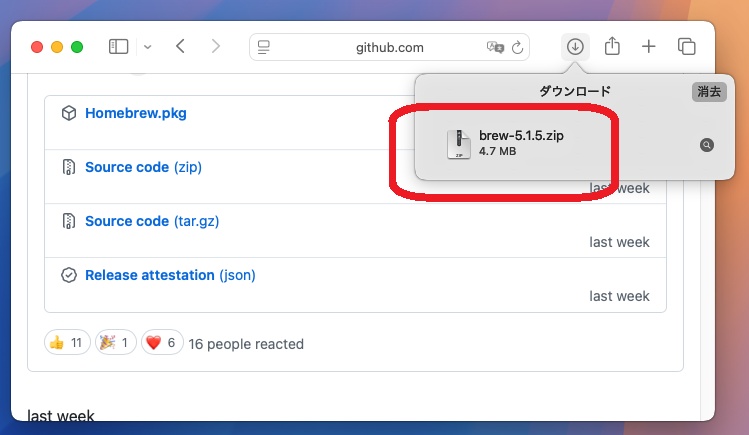Click the ダウンロード popover title
The image size is (749, 435).
(x=575, y=91)
